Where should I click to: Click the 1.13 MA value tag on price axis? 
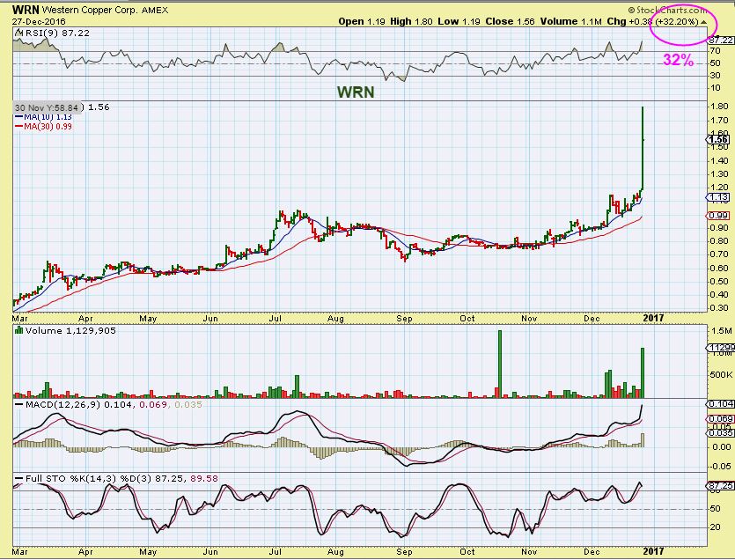click(x=719, y=197)
